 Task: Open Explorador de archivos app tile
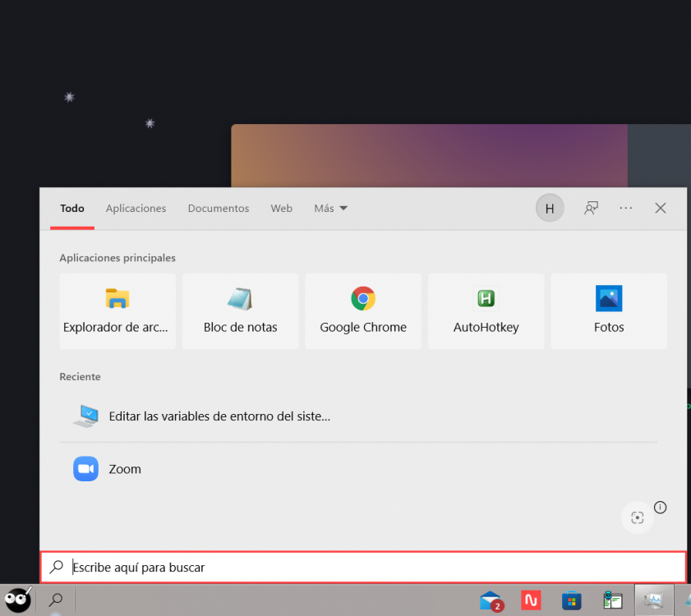[x=117, y=311]
